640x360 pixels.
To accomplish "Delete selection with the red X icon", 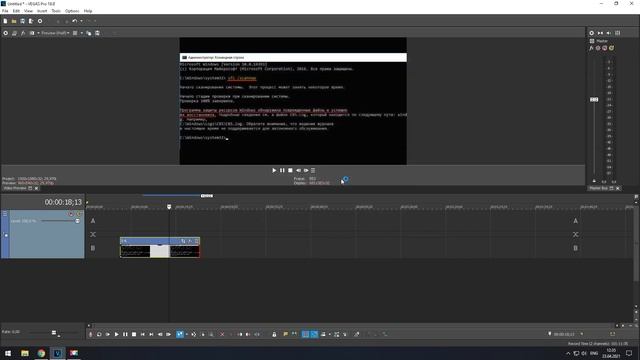I will coord(222,334).
